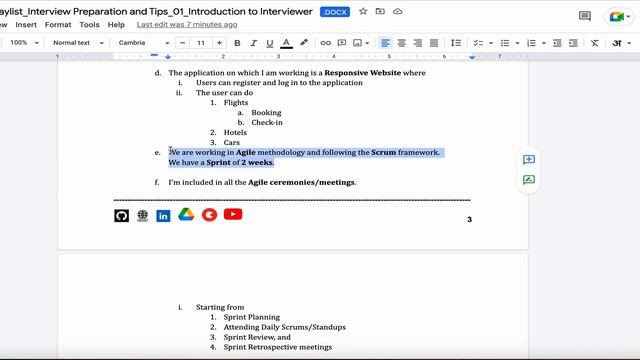Image resolution: width=640 pixels, height=360 pixels.
Task: Open the Cambria font dropdown
Action: coord(144,42)
